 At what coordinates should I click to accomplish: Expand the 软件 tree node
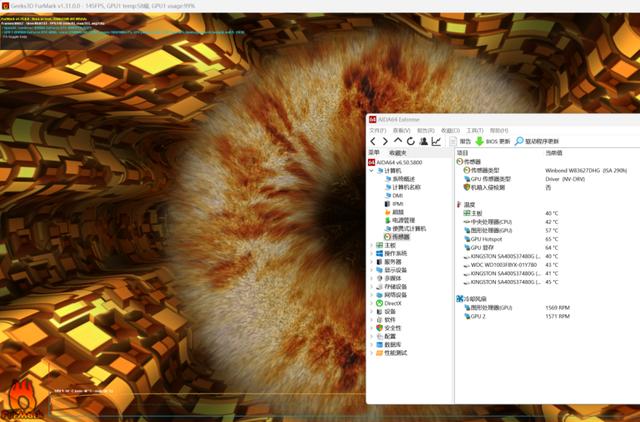tap(371, 320)
